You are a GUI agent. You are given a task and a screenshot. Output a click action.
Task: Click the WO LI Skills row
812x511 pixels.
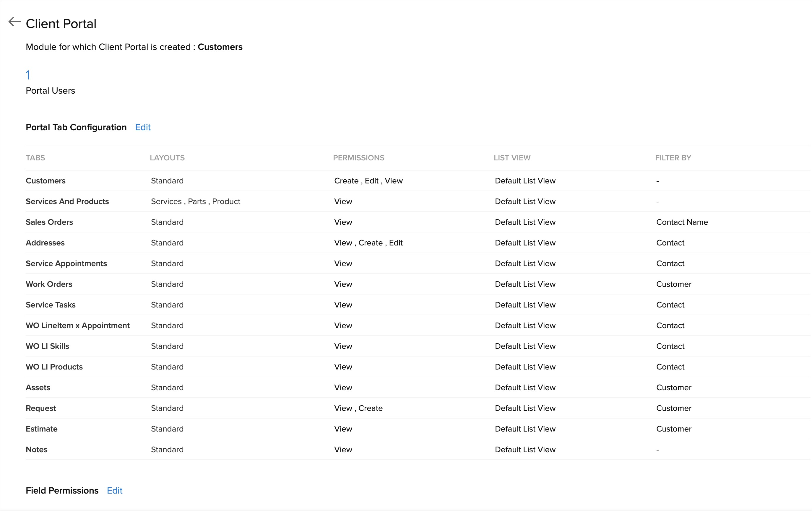pos(47,346)
